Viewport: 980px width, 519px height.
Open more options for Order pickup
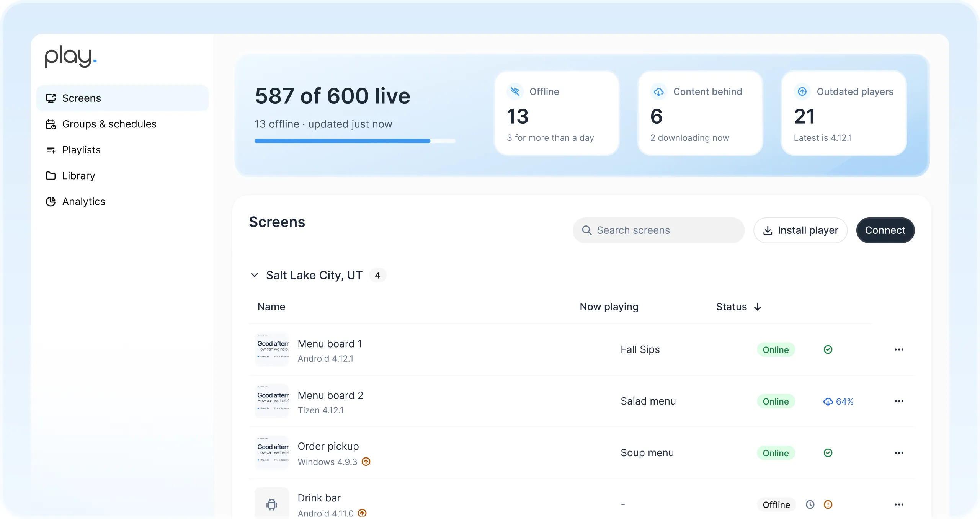pos(899,453)
